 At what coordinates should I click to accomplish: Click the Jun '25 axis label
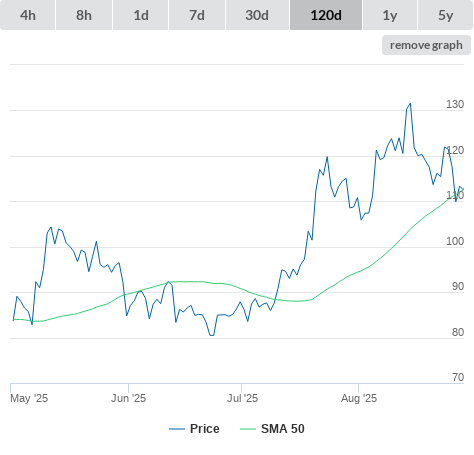tap(129, 398)
